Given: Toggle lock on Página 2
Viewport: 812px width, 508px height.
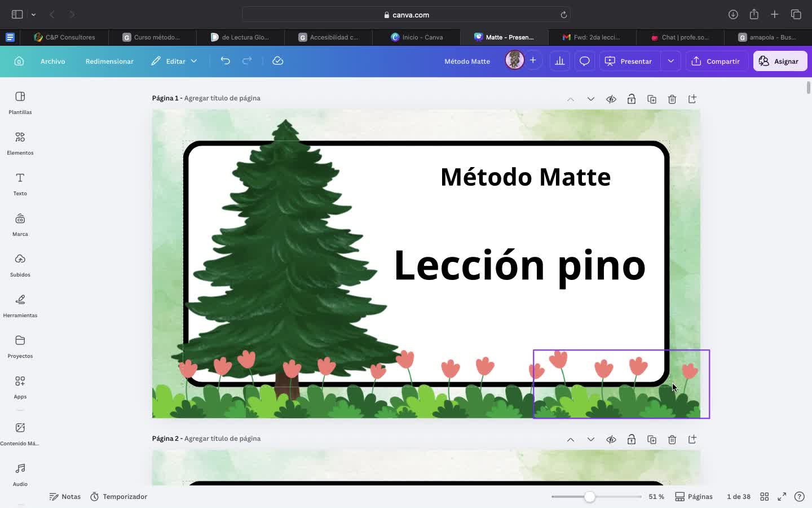Looking at the screenshot, I should tap(632, 440).
